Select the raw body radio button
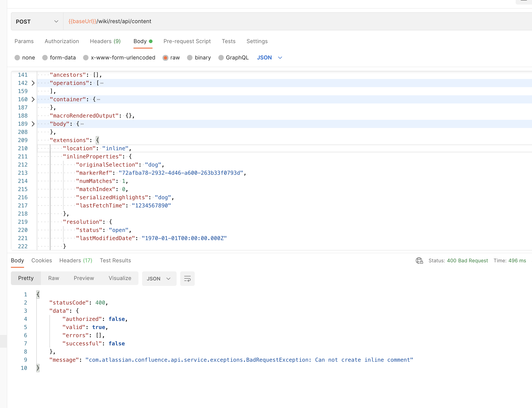 click(165, 58)
